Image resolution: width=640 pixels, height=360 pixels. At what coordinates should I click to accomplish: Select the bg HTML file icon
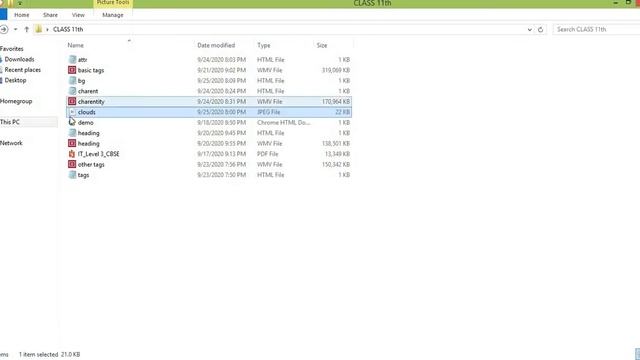[x=72, y=80]
